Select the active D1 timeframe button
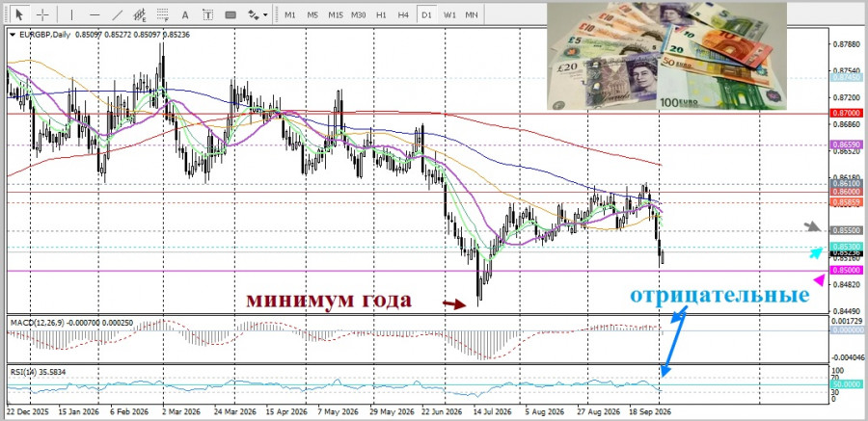Screen dimensions: 868x421 coord(426,15)
